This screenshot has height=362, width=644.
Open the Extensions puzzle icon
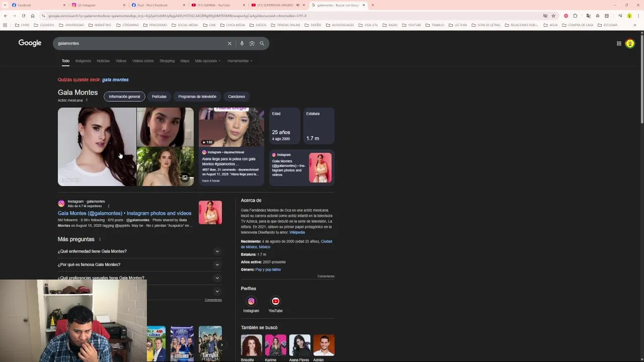point(575,16)
